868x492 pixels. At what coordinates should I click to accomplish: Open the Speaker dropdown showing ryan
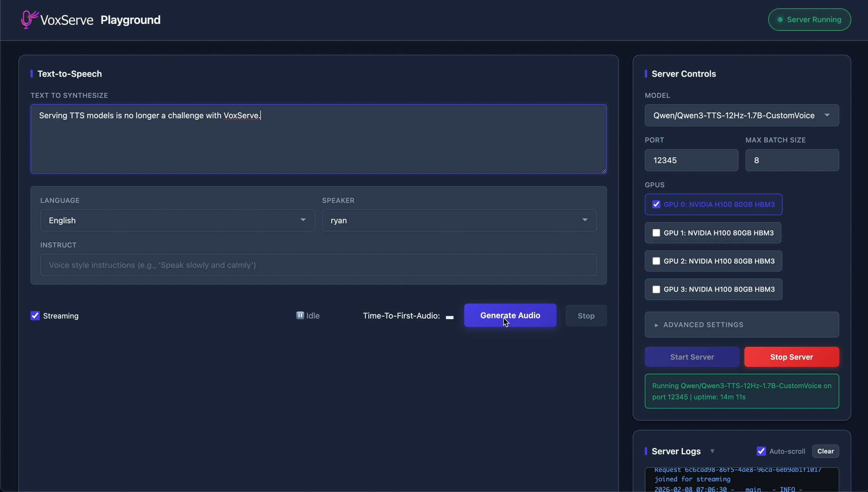459,220
